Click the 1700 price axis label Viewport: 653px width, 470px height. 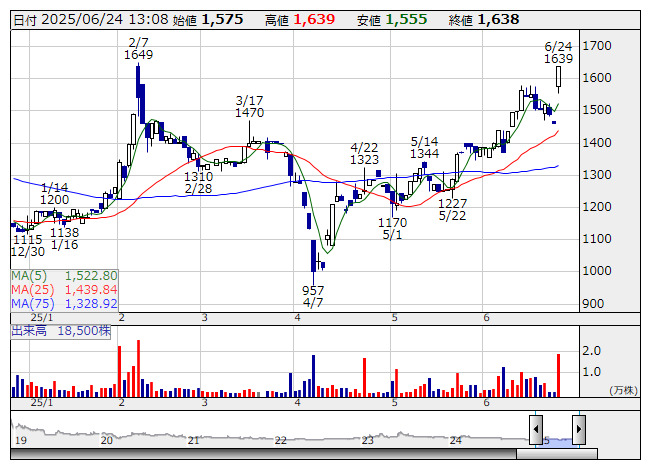click(x=597, y=46)
